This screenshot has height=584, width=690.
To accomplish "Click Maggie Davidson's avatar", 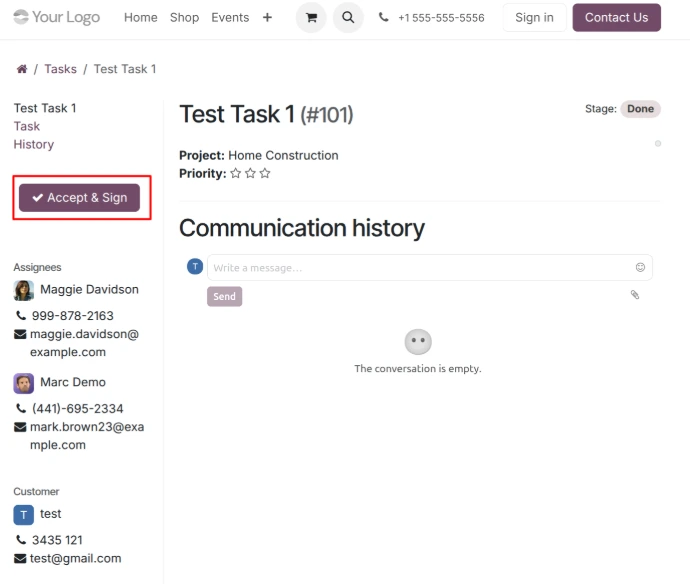I will pyautogui.click(x=23, y=290).
